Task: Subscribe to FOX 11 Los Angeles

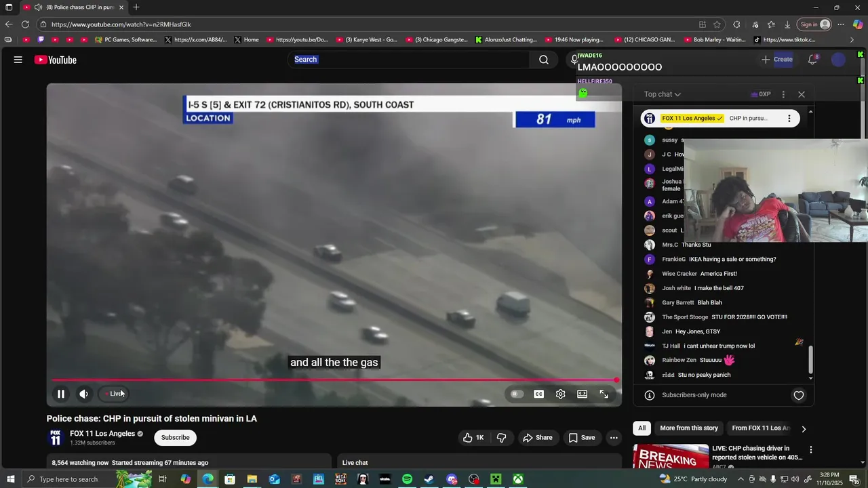Action: pyautogui.click(x=175, y=438)
